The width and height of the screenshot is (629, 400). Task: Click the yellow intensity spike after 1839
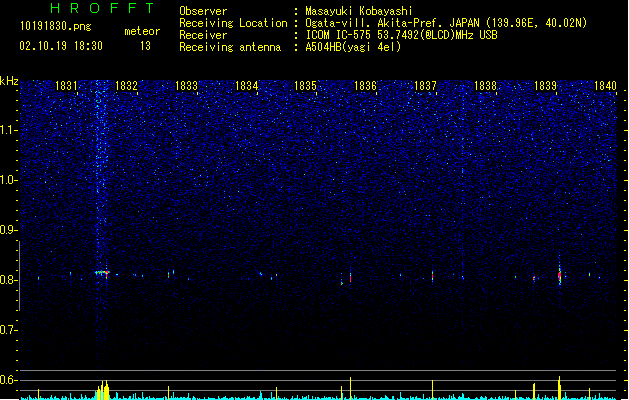click(559, 388)
